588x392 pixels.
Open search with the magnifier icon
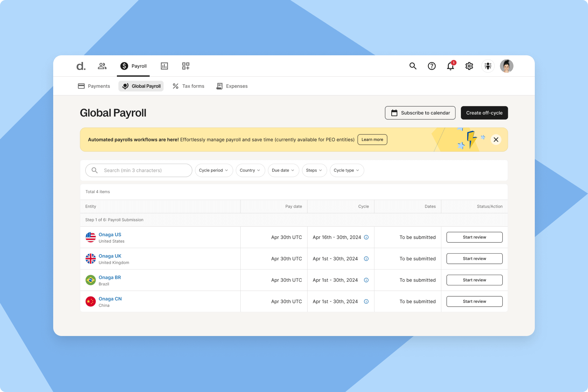tap(413, 66)
